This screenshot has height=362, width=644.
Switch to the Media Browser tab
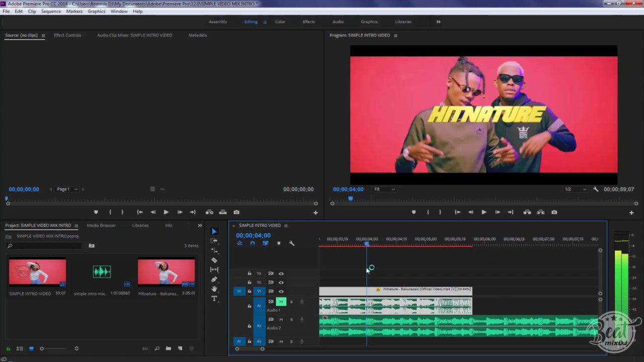[101, 225]
